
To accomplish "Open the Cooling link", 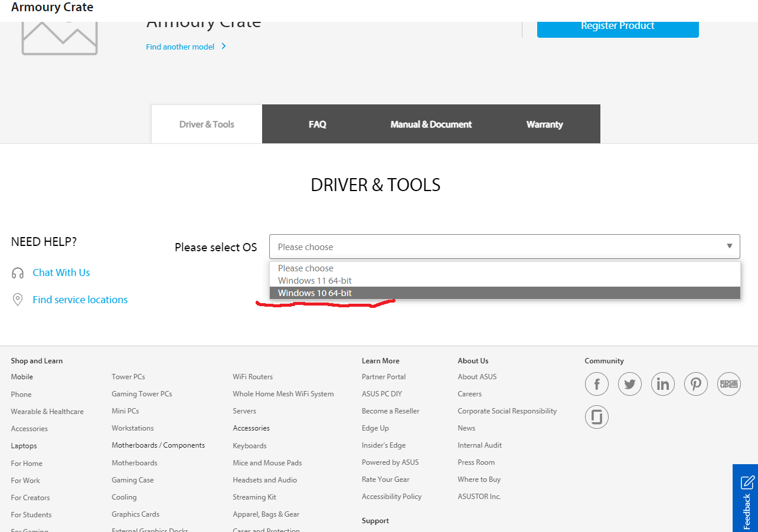I will click(x=124, y=497).
